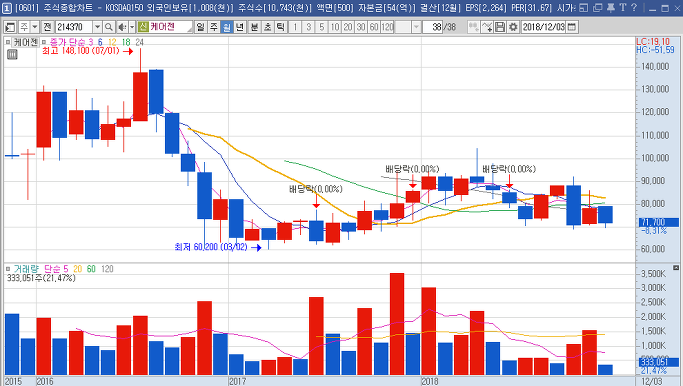Screen dimensions: 683x386
Task: Click the 케어젠 label in price chart legend
Action: (x=26, y=42)
